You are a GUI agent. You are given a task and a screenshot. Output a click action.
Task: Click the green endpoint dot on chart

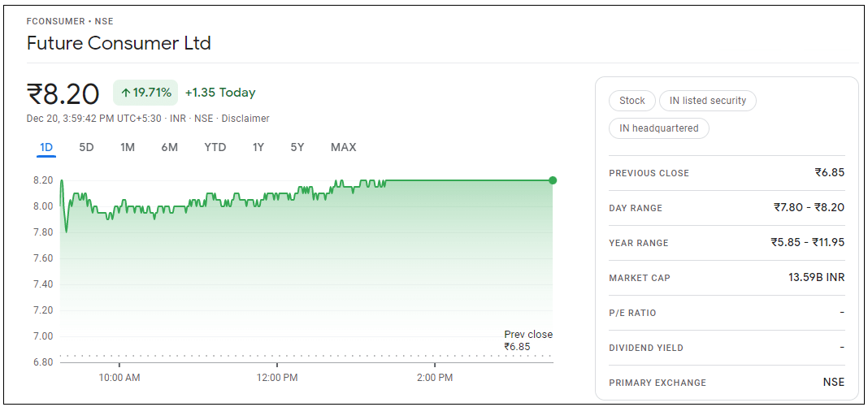[x=553, y=180]
